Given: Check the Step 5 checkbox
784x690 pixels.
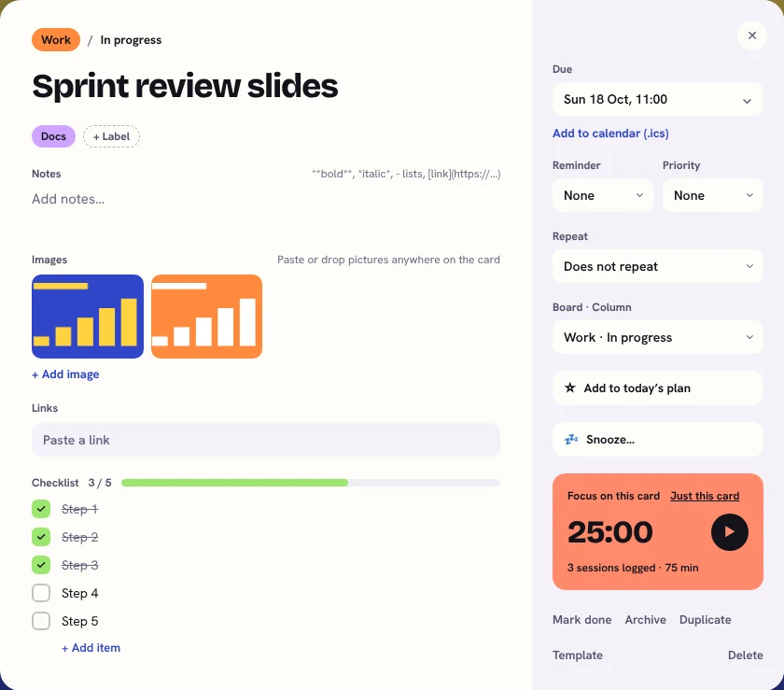Looking at the screenshot, I should [41, 621].
